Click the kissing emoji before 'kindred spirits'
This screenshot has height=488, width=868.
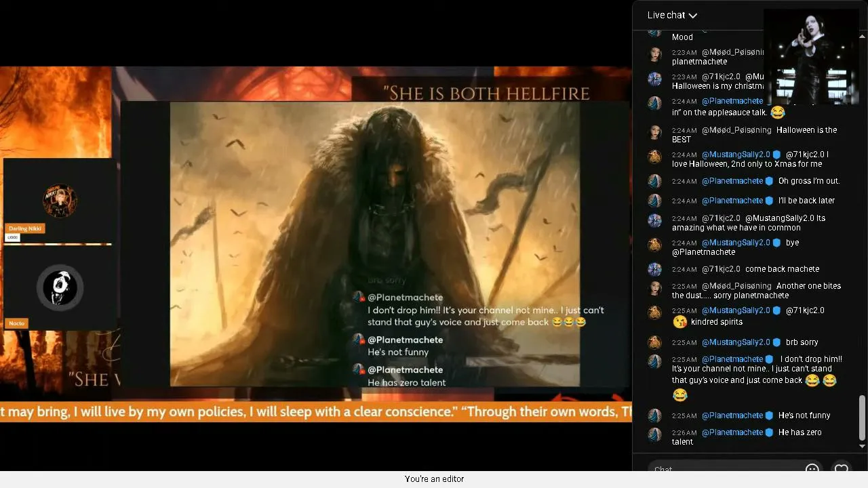click(x=679, y=322)
